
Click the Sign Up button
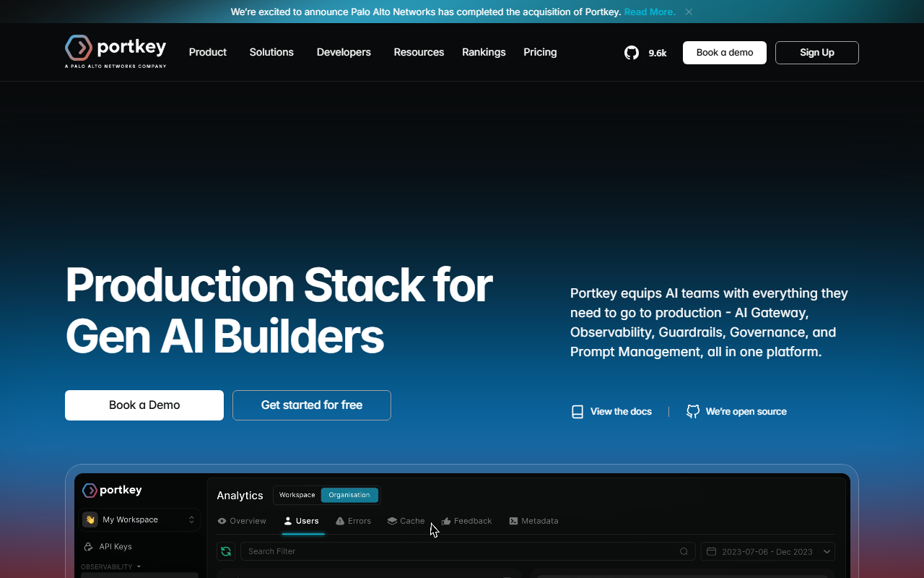click(x=817, y=53)
